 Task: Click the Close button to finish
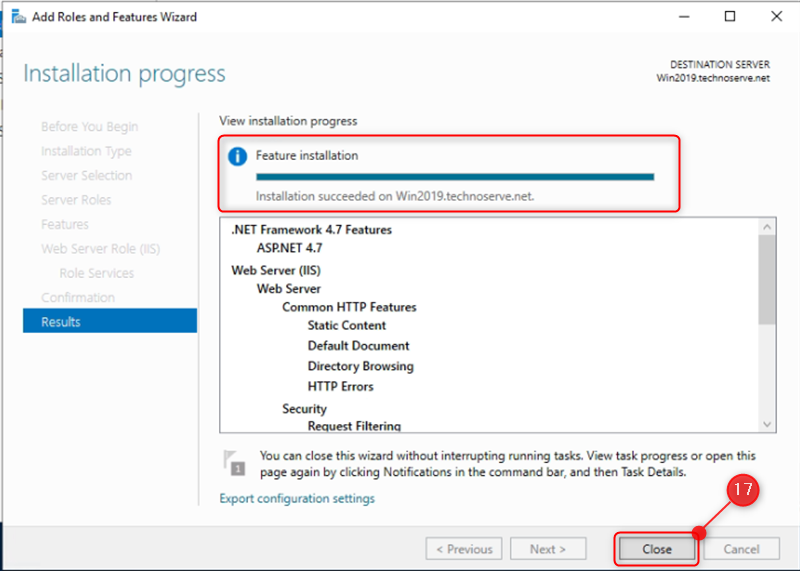coord(657,549)
